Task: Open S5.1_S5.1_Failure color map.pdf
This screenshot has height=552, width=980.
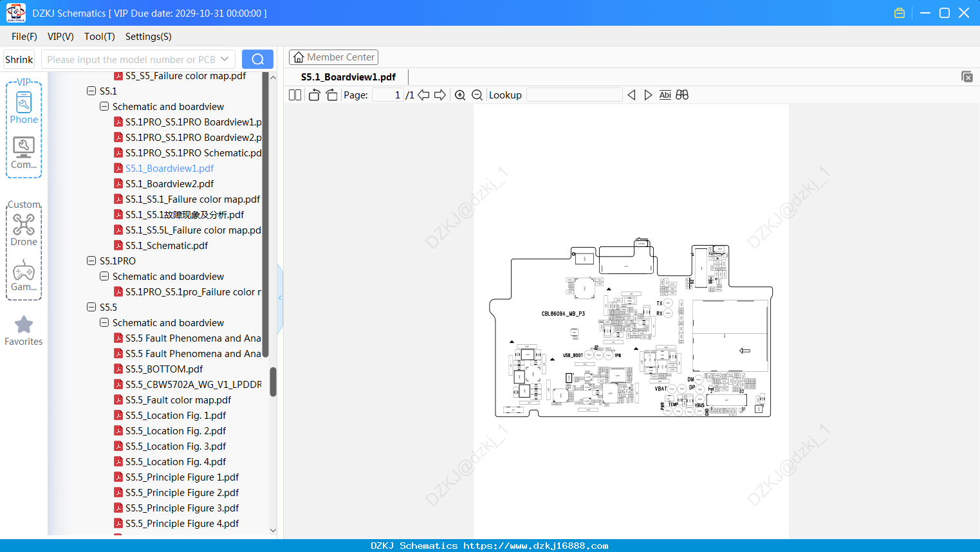Action: (x=187, y=199)
